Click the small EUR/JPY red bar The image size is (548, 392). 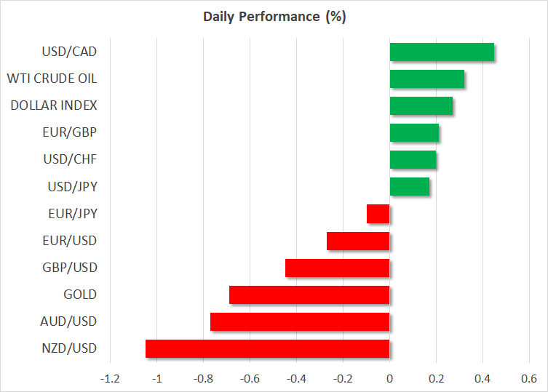[378, 214]
